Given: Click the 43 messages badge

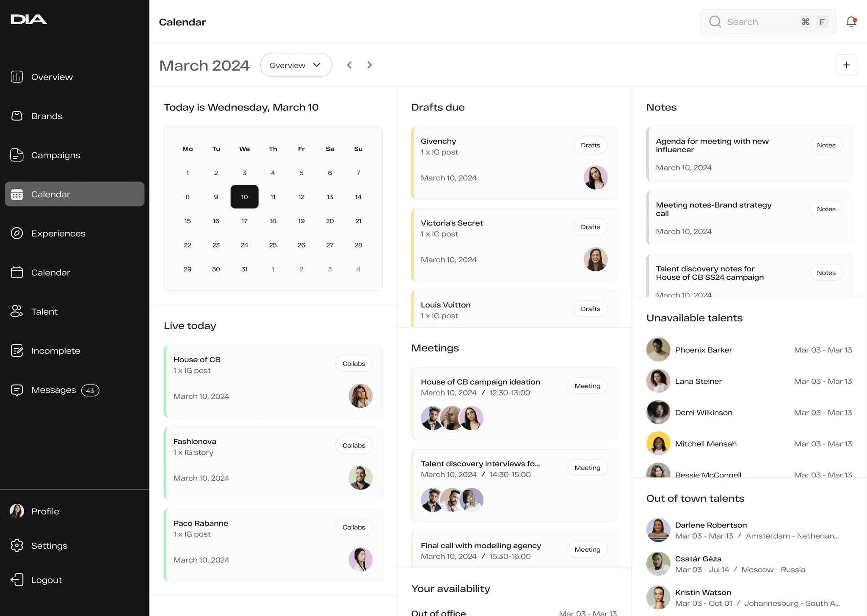Looking at the screenshot, I should 90,390.
